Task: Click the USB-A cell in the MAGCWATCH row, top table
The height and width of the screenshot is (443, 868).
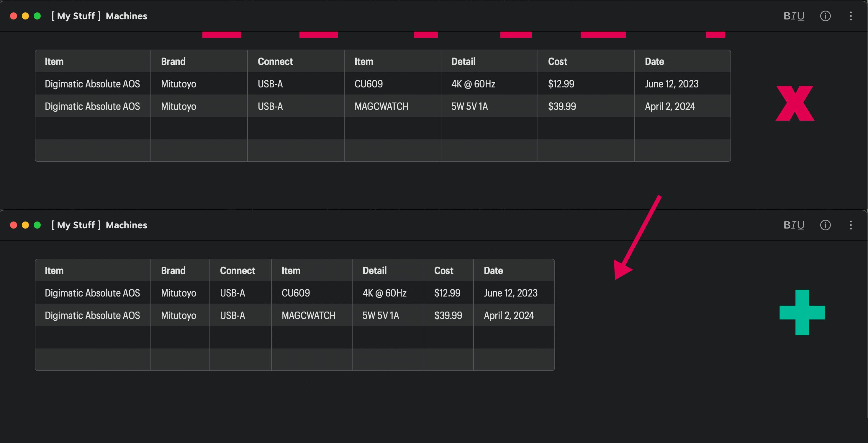Action: (296, 106)
